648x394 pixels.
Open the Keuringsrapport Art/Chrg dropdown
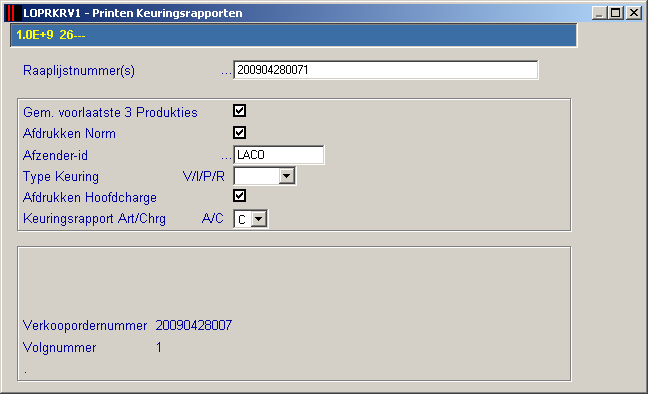(x=259, y=219)
